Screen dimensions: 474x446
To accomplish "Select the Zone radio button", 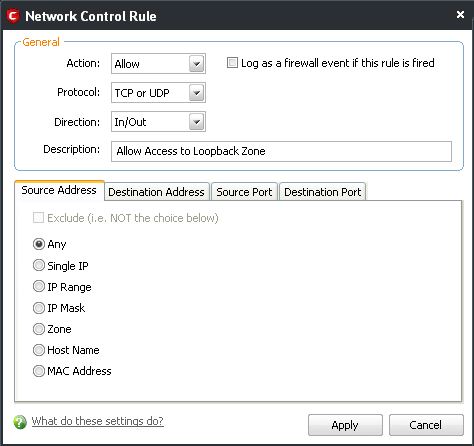I will tap(39, 329).
